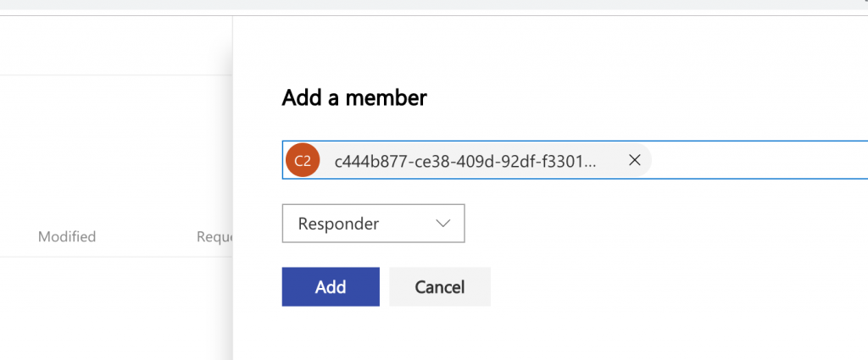Clear the c444b877 member chip
868x360 pixels.
pos(634,160)
